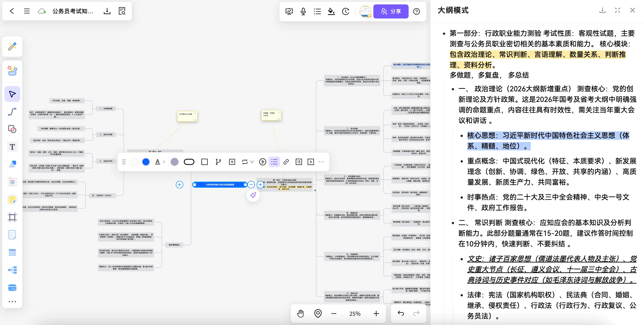Select the Frame tool

click(x=12, y=217)
